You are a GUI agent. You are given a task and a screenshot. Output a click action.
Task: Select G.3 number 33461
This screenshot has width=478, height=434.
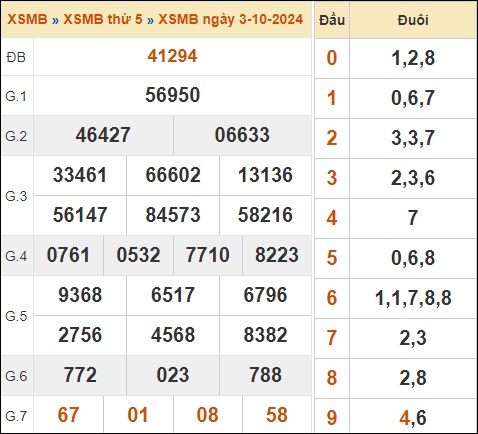(80, 175)
